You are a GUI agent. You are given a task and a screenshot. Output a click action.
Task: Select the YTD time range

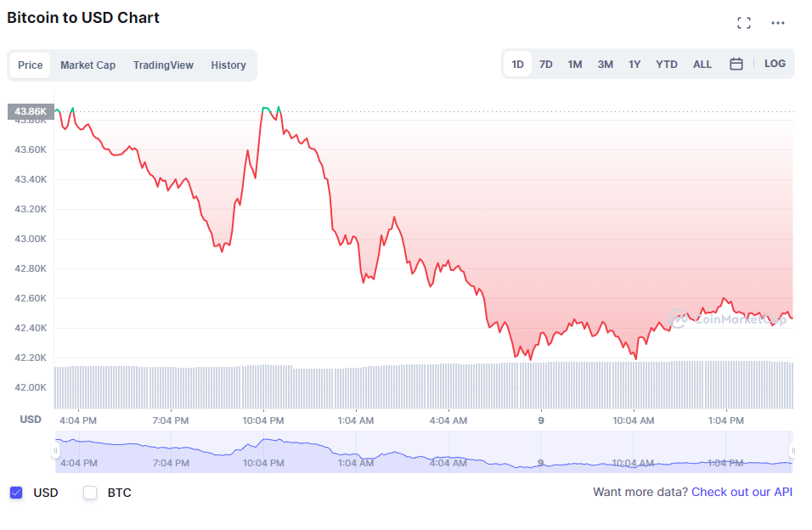[667, 65]
